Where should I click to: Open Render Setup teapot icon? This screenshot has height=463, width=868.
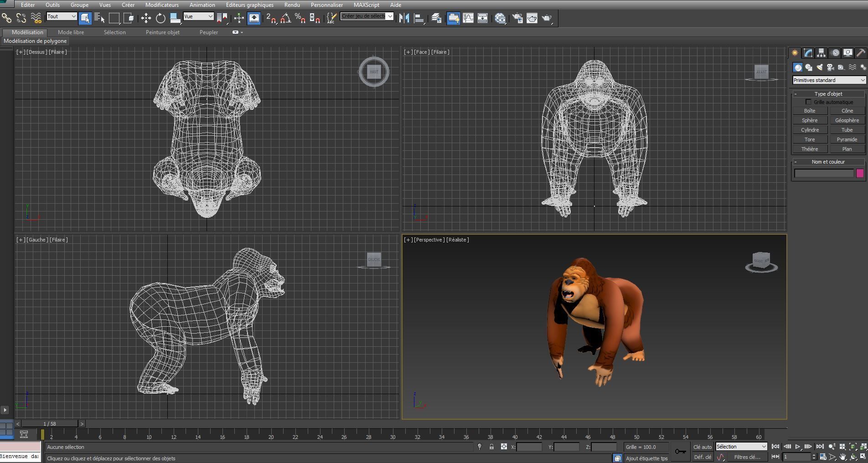point(517,18)
